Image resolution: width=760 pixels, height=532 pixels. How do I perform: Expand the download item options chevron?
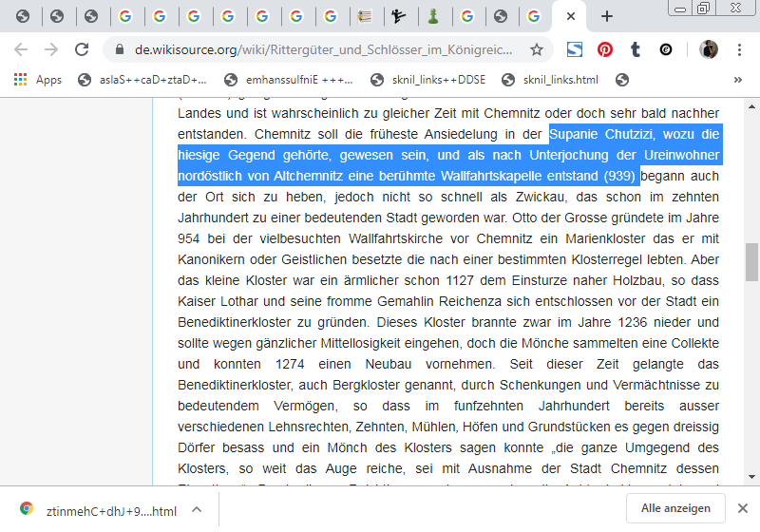tap(197, 509)
